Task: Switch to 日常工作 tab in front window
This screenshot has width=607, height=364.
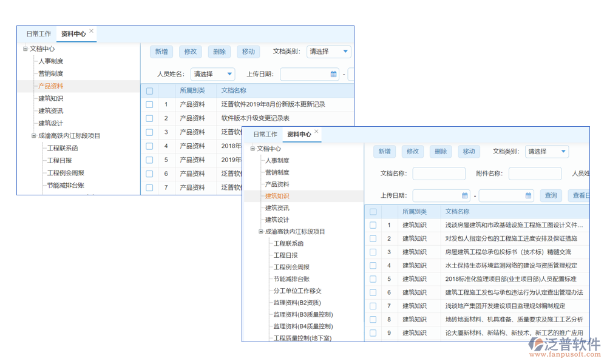Action: pos(265,135)
